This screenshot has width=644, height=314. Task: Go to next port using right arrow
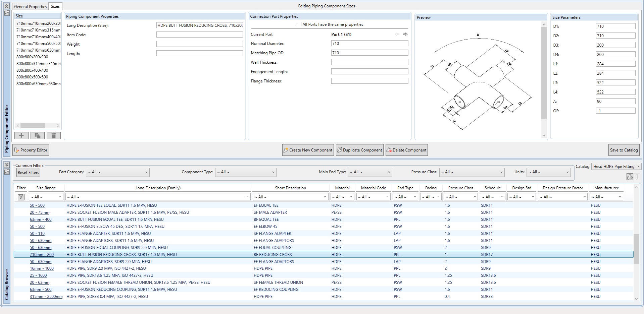(405, 34)
